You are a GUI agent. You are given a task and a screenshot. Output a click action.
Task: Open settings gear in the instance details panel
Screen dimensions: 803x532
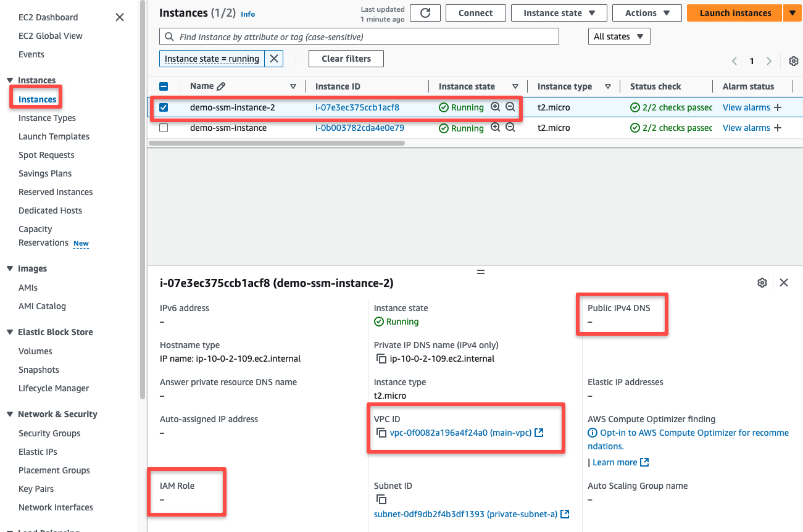[x=762, y=282]
